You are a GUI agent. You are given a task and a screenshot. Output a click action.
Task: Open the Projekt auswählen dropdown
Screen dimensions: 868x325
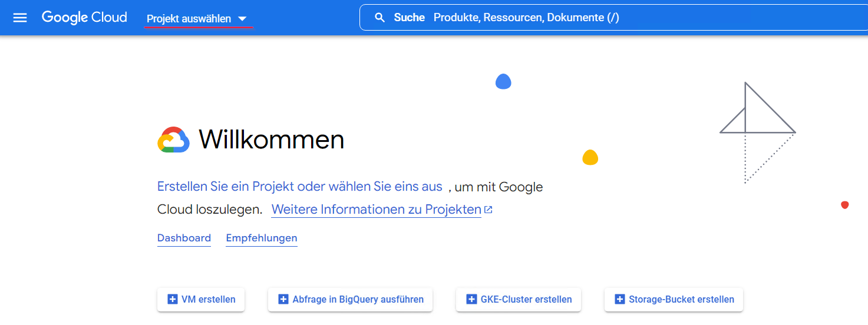[x=197, y=19]
